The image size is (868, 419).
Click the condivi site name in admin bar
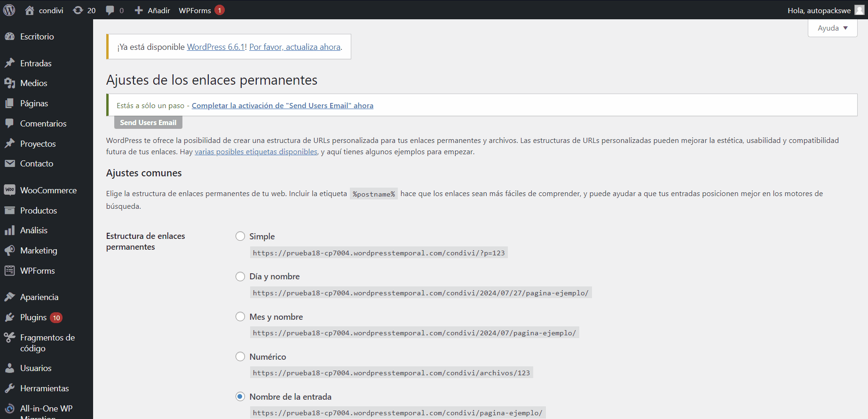coord(51,10)
